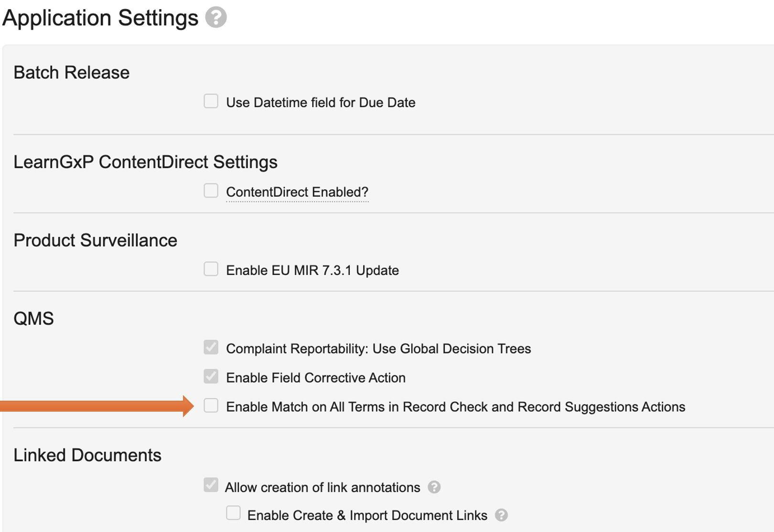Click the Enable EU MIR 7.3.1 Update label text
Image resolution: width=774 pixels, height=532 pixels.
pos(312,270)
